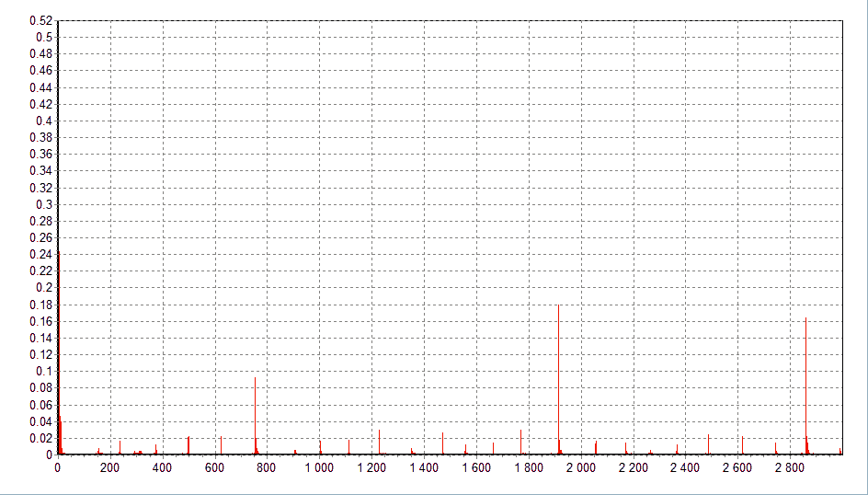The image size is (868, 495).
Task: Click the 0.52 label on the vertical axis
Action: [41, 20]
